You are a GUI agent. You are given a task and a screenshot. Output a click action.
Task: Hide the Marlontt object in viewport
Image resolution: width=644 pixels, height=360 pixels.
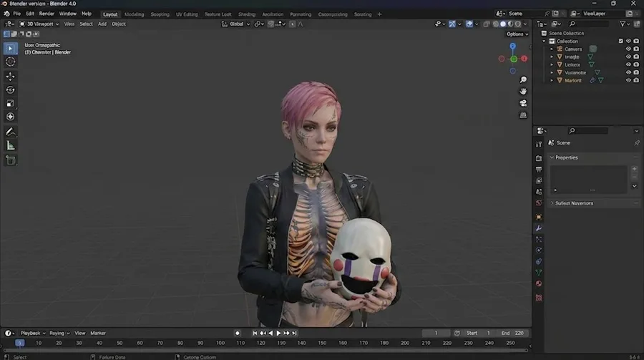tap(628, 81)
